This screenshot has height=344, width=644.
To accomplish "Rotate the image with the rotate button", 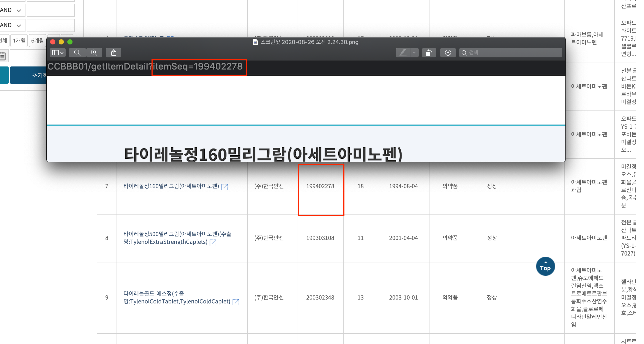I will coord(429,53).
